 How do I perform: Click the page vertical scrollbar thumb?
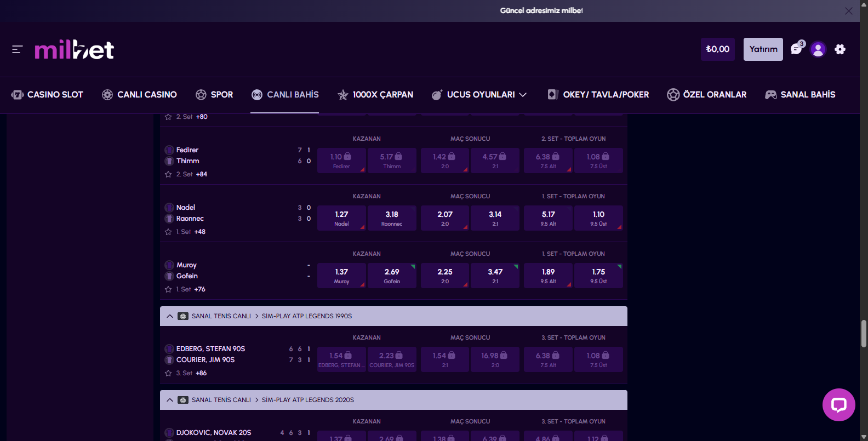click(864, 333)
